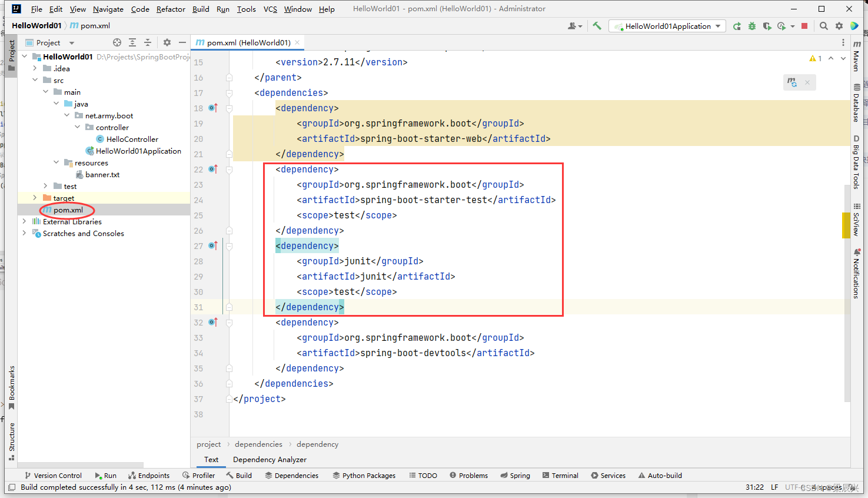Toggle the Big Data Tools side panel
The width and height of the screenshot is (868, 498).
click(x=857, y=162)
